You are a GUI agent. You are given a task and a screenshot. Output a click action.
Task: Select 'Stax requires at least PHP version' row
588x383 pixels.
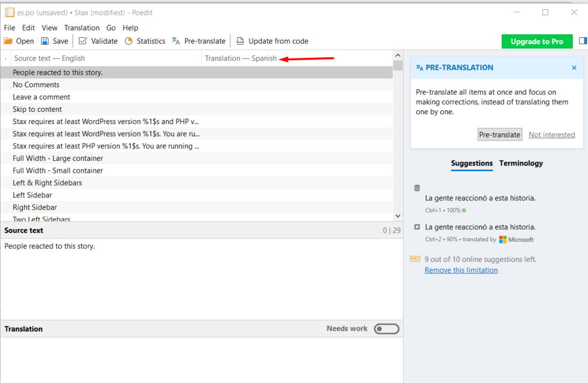tap(196, 146)
